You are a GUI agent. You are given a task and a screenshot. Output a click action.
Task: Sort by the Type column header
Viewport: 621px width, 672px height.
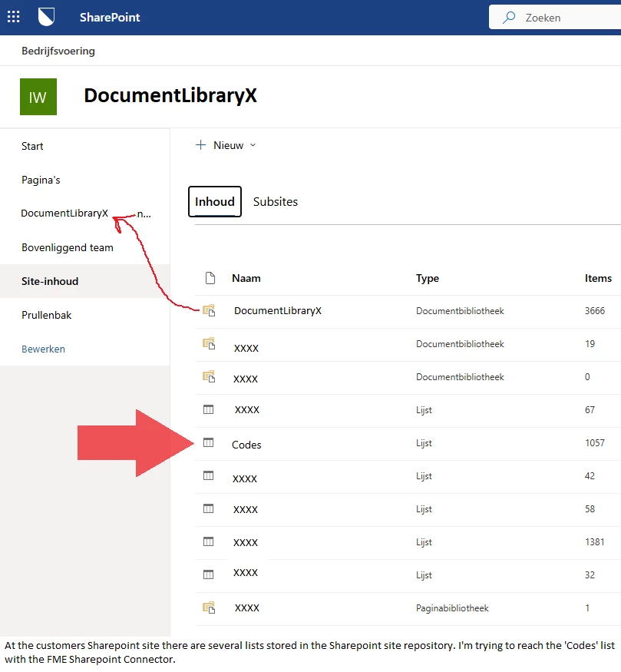428,278
